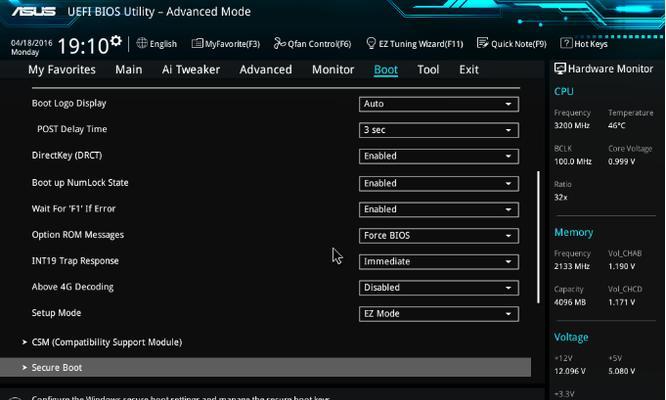This screenshot has height=400, width=666.
Task: Click CPU frequency value 3200 MHz
Action: (x=572, y=126)
